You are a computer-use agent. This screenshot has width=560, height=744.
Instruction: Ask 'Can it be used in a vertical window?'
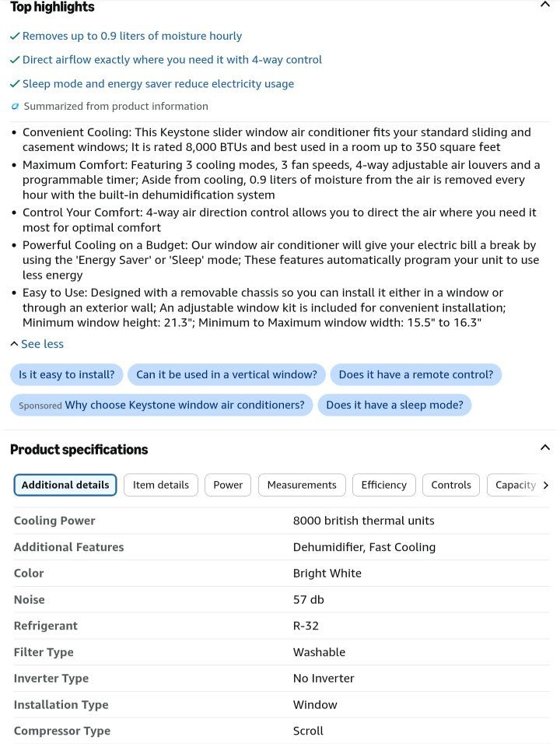coord(226,374)
